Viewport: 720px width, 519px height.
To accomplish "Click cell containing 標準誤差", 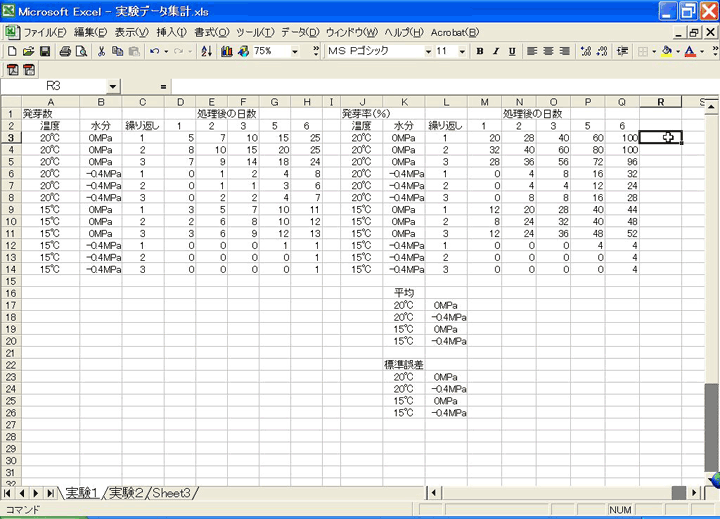I will [x=403, y=365].
